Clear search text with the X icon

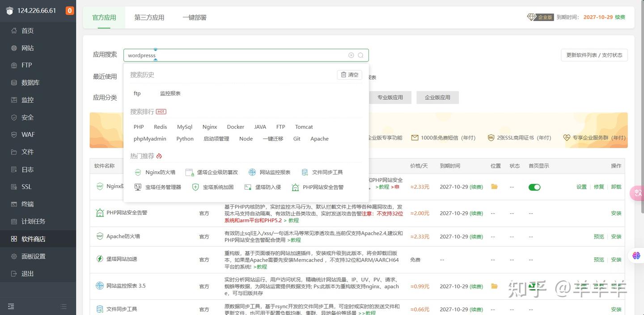tap(351, 55)
